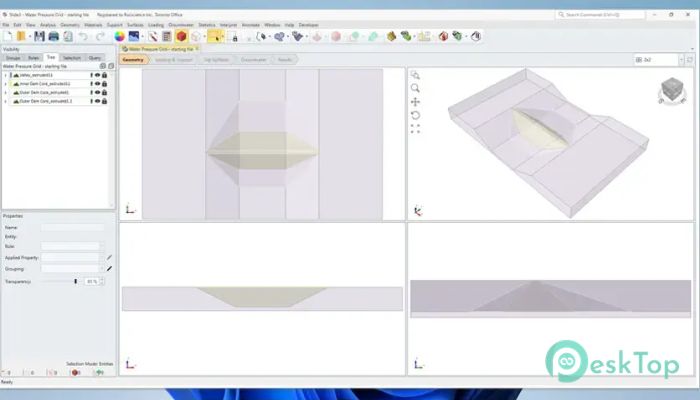Toggle the red solid cube view

(x=181, y=36)
